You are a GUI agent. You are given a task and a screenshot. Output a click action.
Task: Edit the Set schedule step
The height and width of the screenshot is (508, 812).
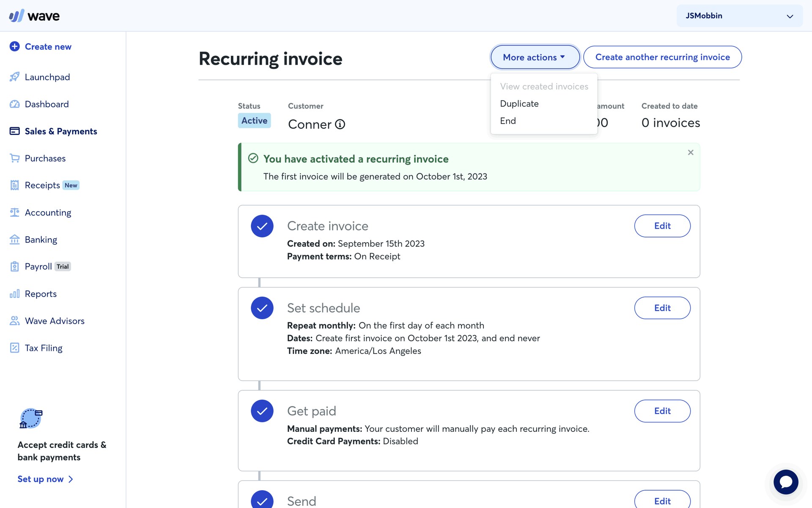(662, 308)
